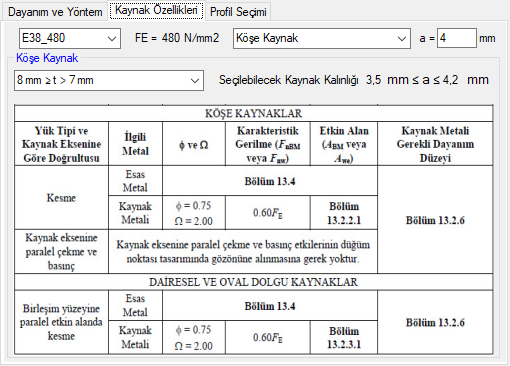This screenshot has height=366, width=510.
Task: Click the Bölüm 13.2.2.1 cell
Action: [x=344, y=213]
